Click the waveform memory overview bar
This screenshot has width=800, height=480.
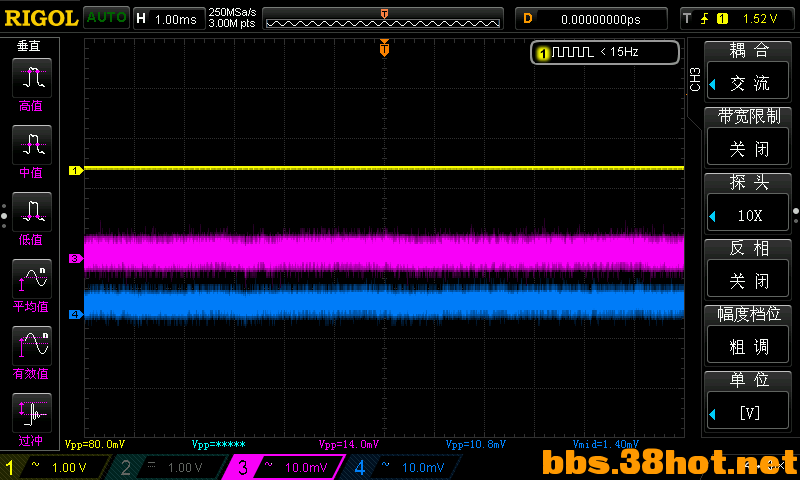pos(383,19)
